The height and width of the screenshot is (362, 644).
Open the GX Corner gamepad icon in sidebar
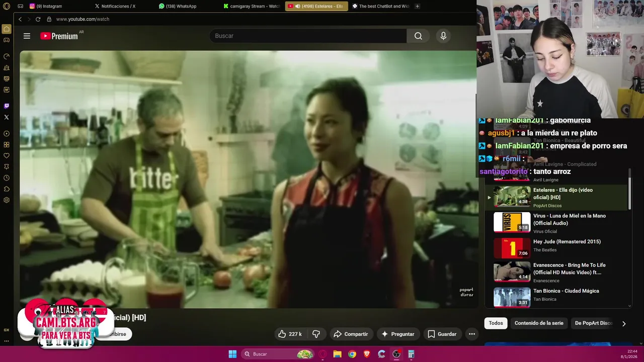7,40
